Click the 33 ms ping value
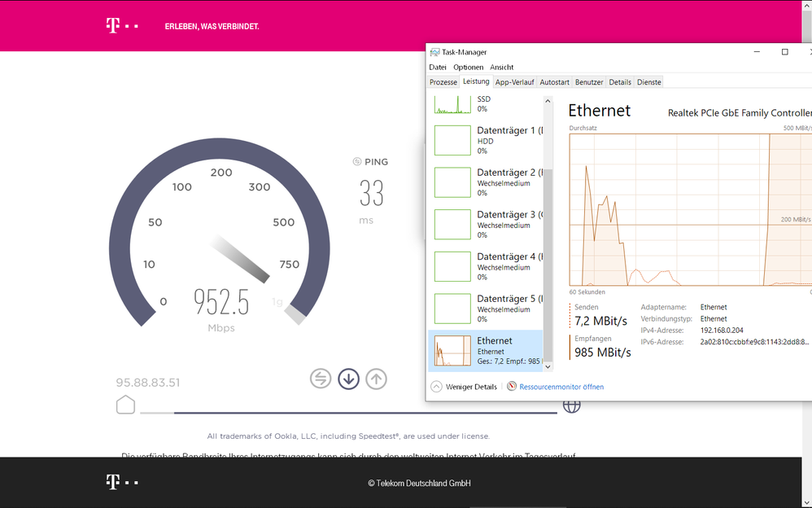Image resolution: width=812 pixels, height=508 pixels. point(372,194)
